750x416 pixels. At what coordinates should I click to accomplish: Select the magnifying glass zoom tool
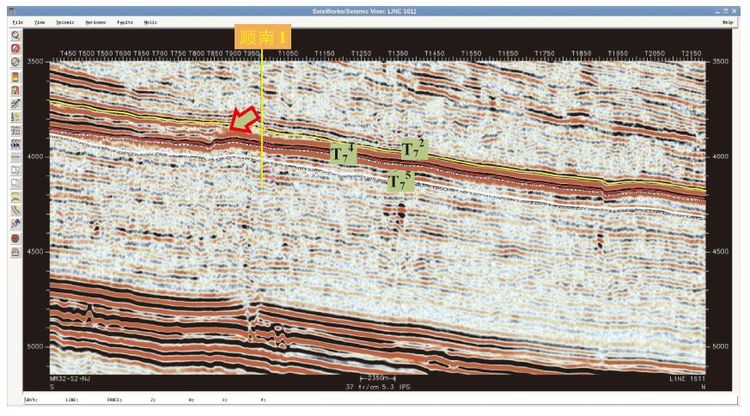click(16, 34)
